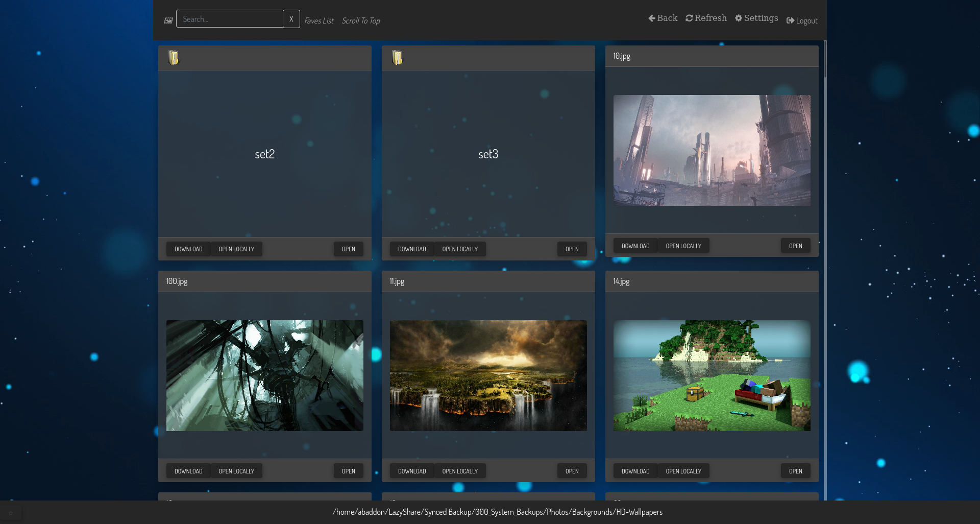This screenshot has height=524, width=980.
Task: Click the set3 folder icon
Action: coord(397,58)
